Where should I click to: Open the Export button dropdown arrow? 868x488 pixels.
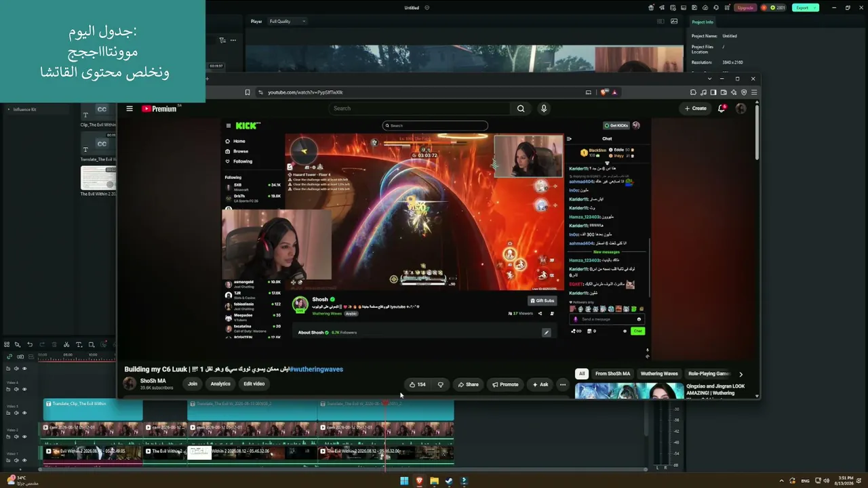(x=814, y=7)
